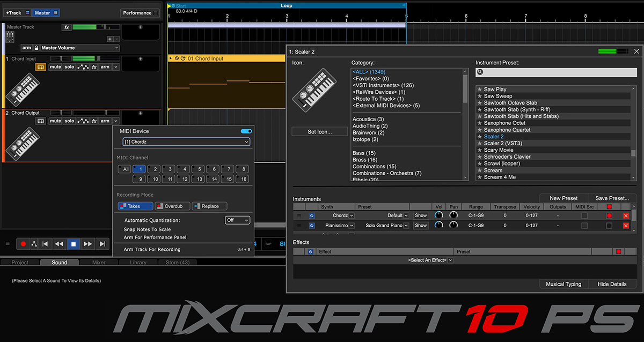Click the Save Preset... button

click(x=612, y=198)
